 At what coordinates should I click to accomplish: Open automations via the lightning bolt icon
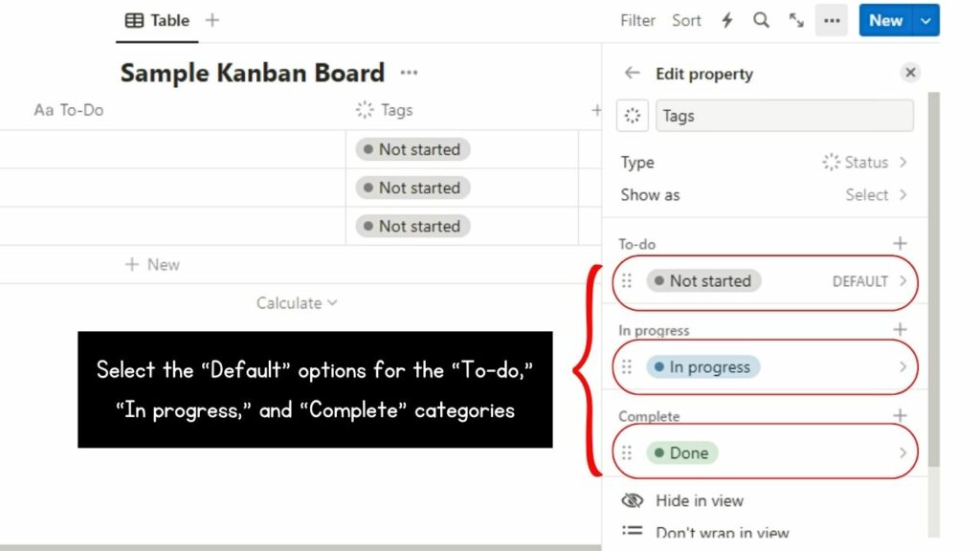pos(727,19)
